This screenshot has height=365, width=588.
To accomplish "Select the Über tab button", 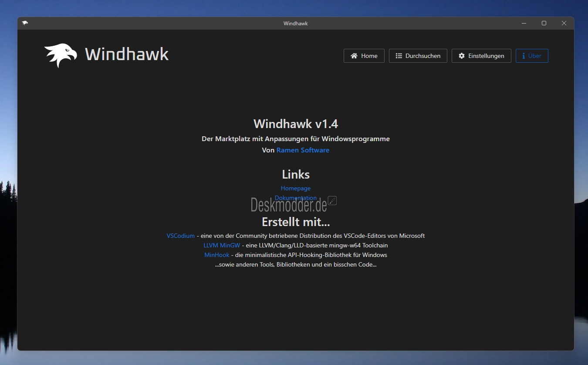I will click(x=532, y=56).
